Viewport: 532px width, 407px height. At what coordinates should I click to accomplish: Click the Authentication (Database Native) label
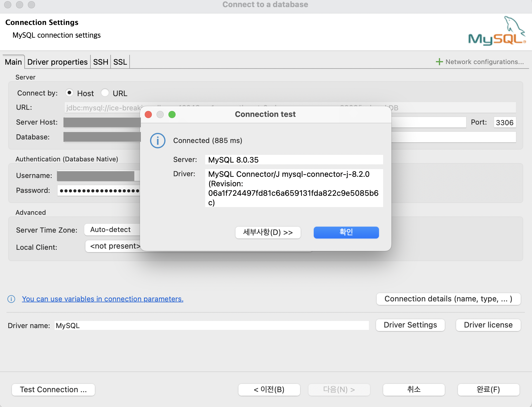(x=67, y=159)
